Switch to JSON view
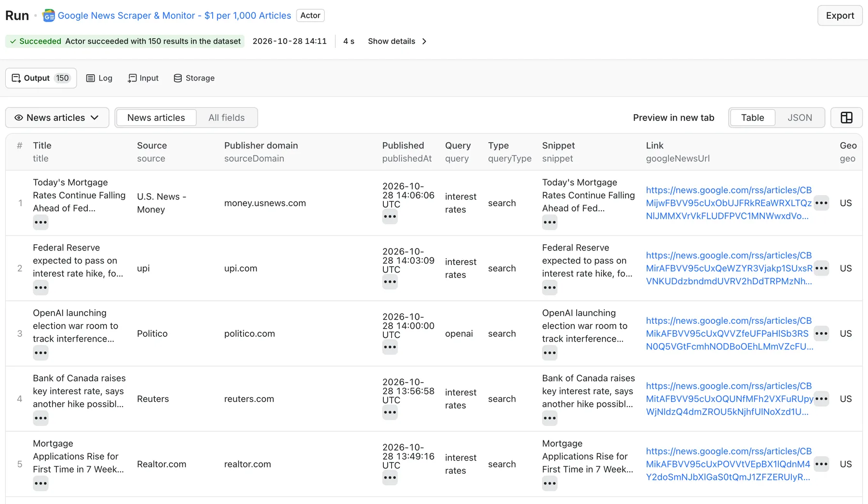This screenshot has width=868, height=504. click(800, 118)
